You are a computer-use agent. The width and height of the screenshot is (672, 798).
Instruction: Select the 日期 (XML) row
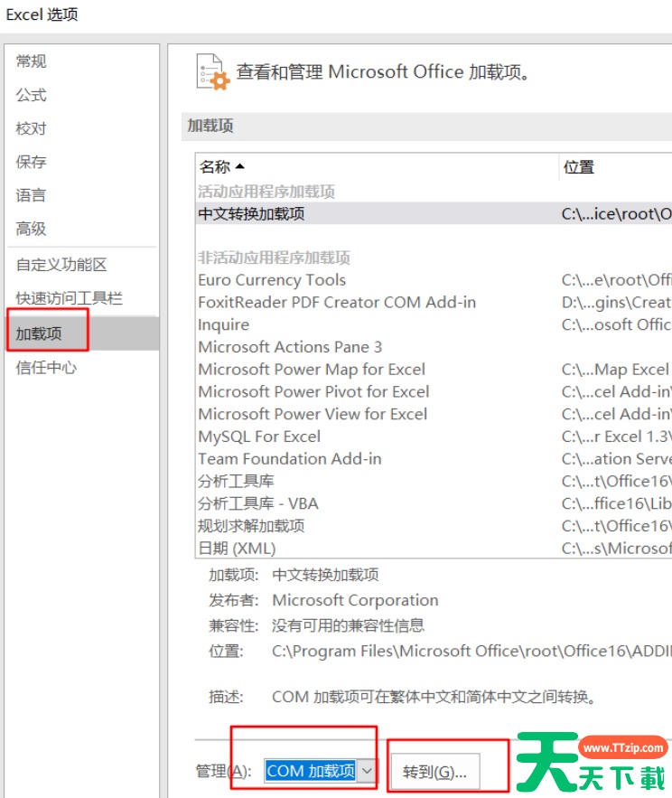point(434,548)
